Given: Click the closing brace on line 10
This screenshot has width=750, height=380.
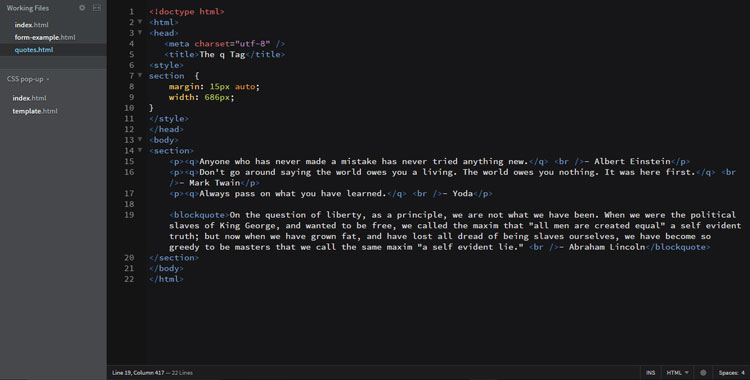Looking at the screenshot, I should pos(151,108).
